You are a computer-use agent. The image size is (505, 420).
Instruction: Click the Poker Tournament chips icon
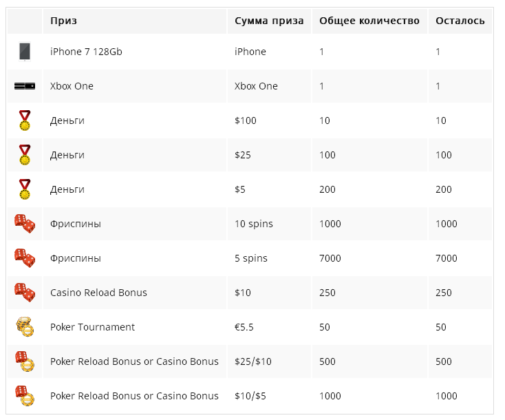pos(25,327)
